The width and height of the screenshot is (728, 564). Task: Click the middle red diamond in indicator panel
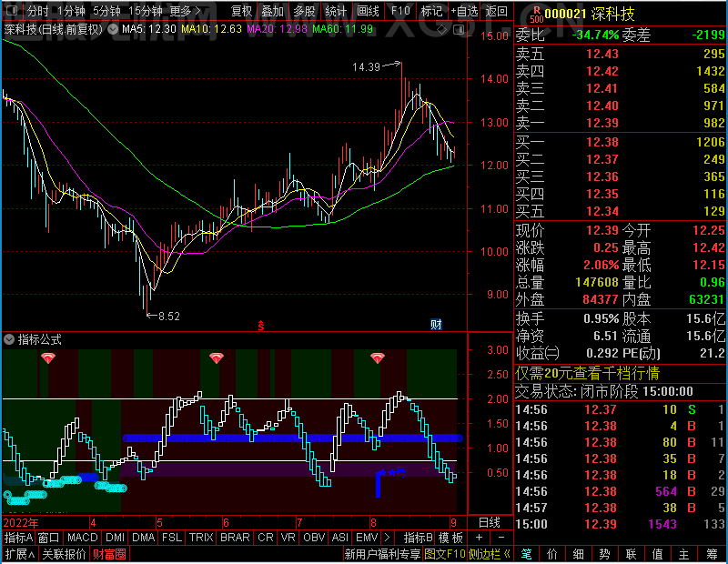click(x=217, y=358)
